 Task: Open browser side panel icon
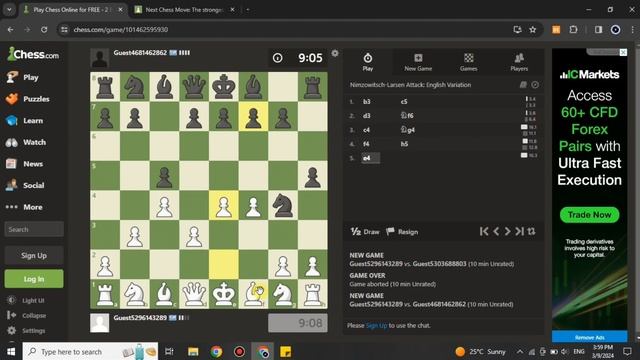point(598,29)
